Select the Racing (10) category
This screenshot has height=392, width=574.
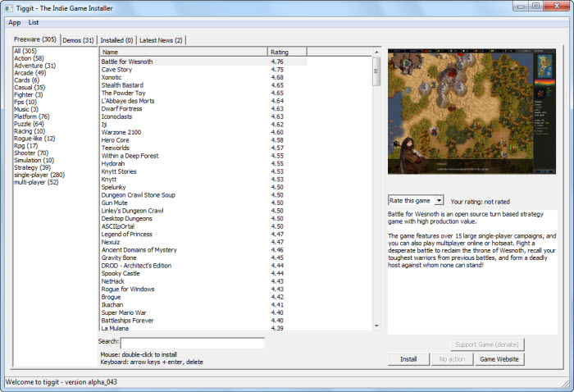point(30,131)
